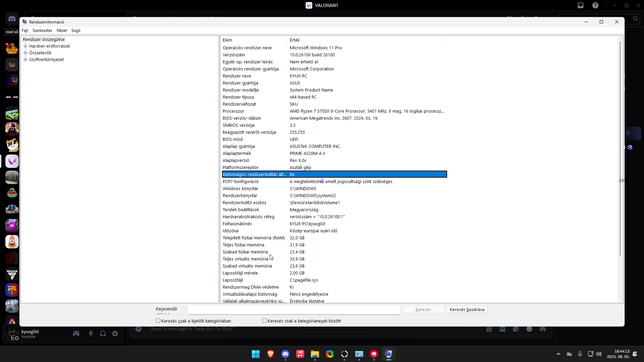This screenshot has width=644, height=362.
Task: Open the purple M server icon
Action: (12, 226)
